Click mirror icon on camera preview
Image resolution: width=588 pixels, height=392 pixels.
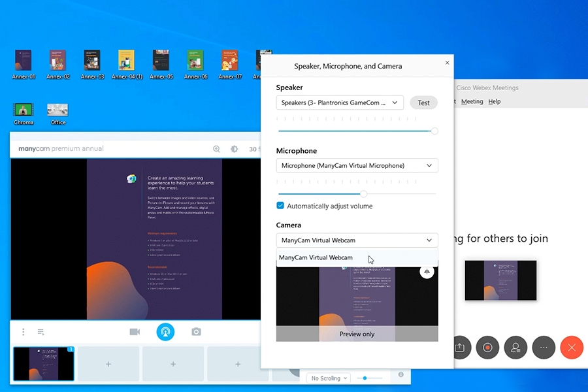[x=427, y=272]
